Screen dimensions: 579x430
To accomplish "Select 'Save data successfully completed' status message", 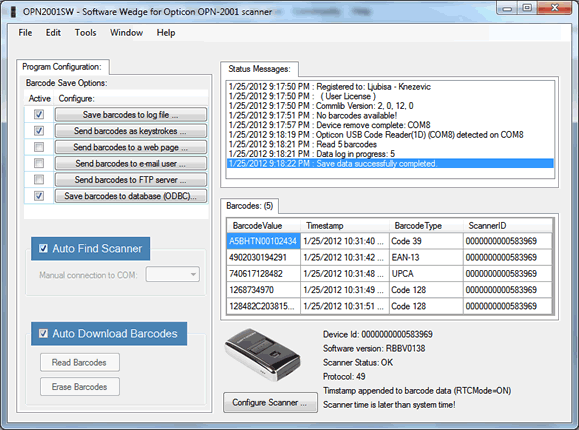I will coord(390,164).
